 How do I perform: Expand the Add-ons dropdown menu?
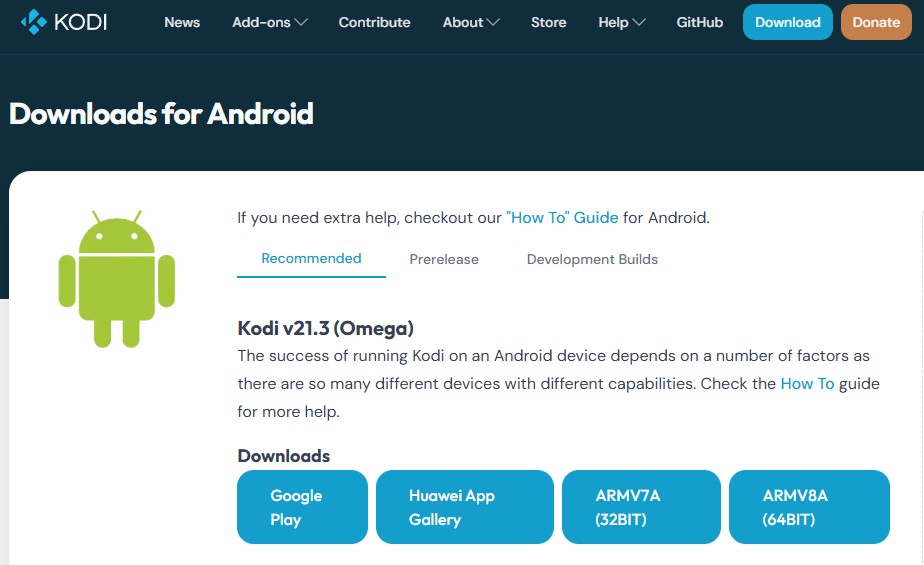[270, 22]
